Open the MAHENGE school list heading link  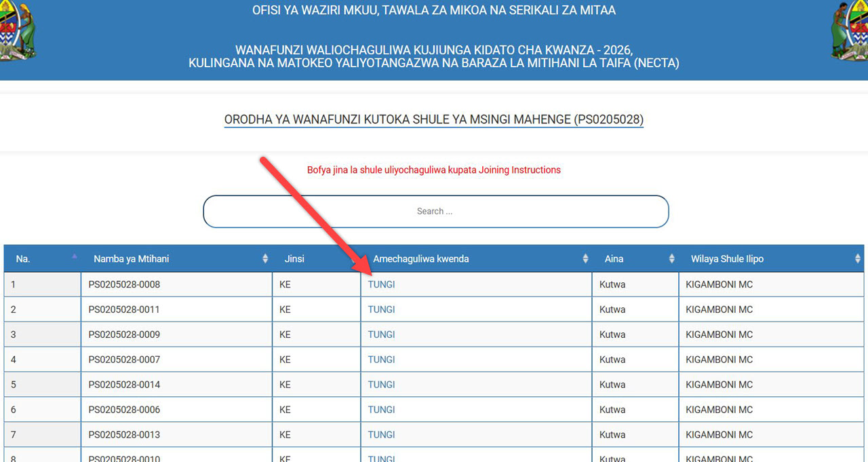(434, 119)
